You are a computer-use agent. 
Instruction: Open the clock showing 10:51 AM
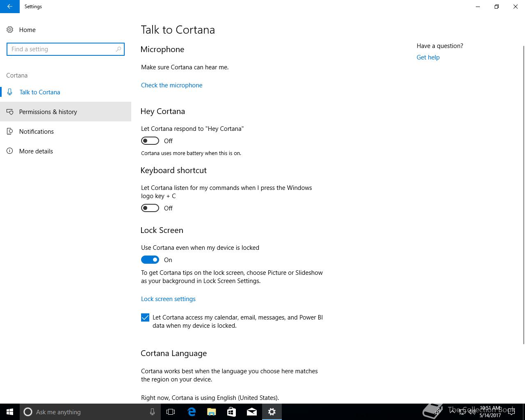490,412
